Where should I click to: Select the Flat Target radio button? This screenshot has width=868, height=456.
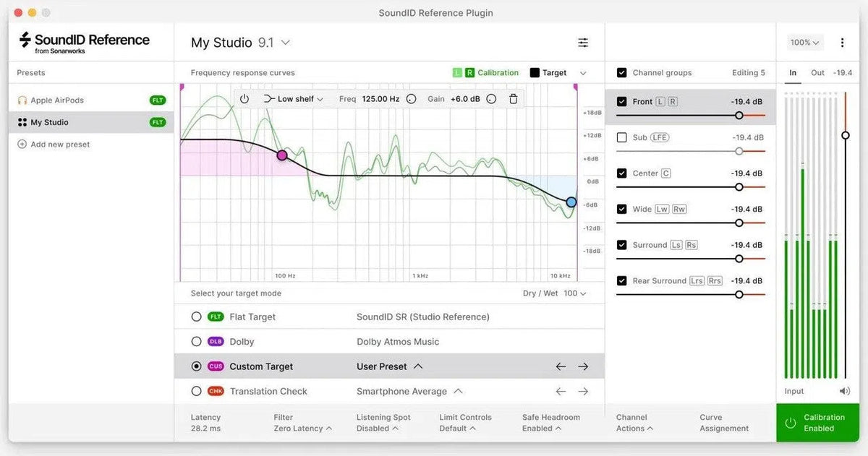pyautogui.click(x=196, y=317)
